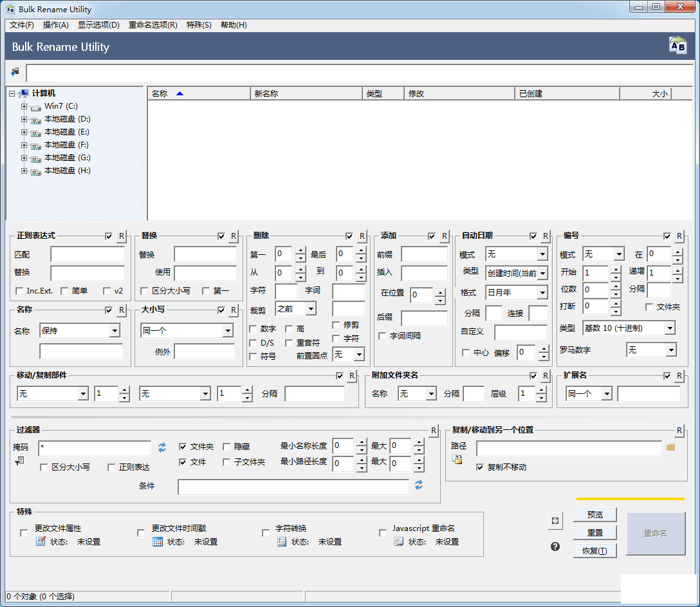Click the copy-path icon below 路径 label
700x607 pixels.
click(x=457, y=459)
